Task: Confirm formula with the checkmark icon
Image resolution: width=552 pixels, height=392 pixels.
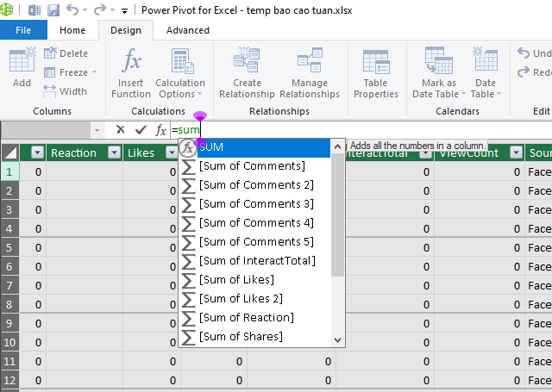Action: click(x=141, y=130)
